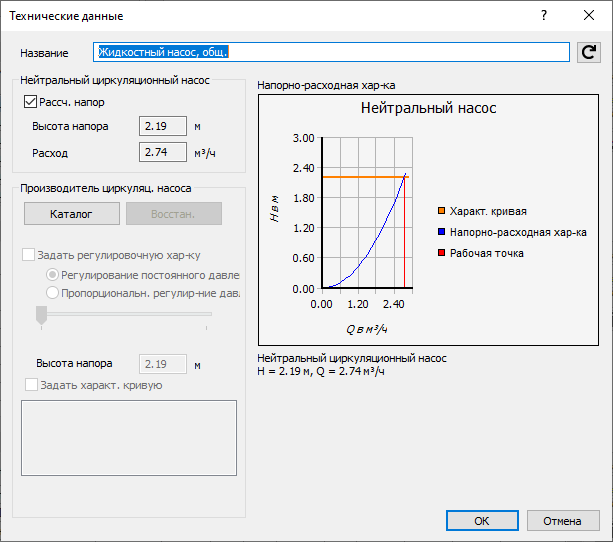The width and height of the screenshot is (613, 542).
Task: Toggle the Рассч. напор checkbox
Action: point(30,102)
